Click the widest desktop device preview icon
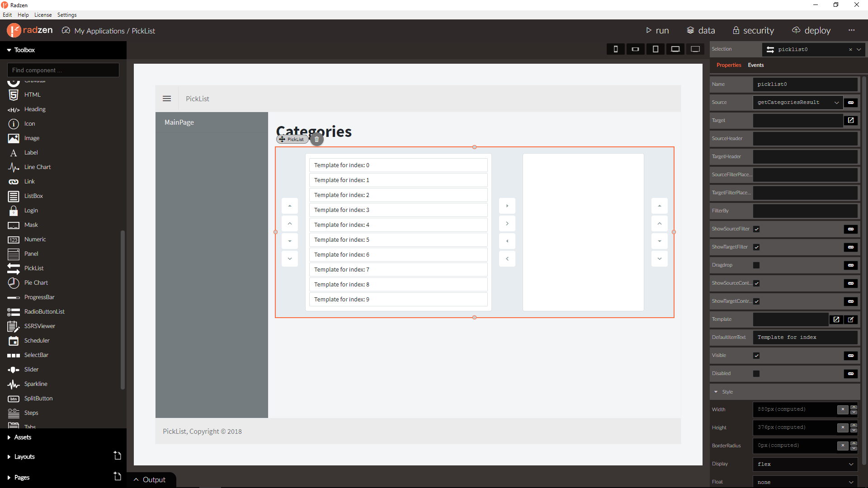The image size is (868, 488). pyautogui.click(x=695, y=49)
